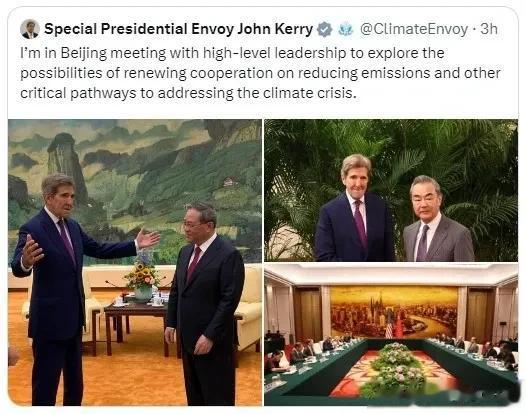Click the cream armchair at the right of the left photo
Viewport: 526px width, 414px height.
pyautogui.click(x=250, y=310)
